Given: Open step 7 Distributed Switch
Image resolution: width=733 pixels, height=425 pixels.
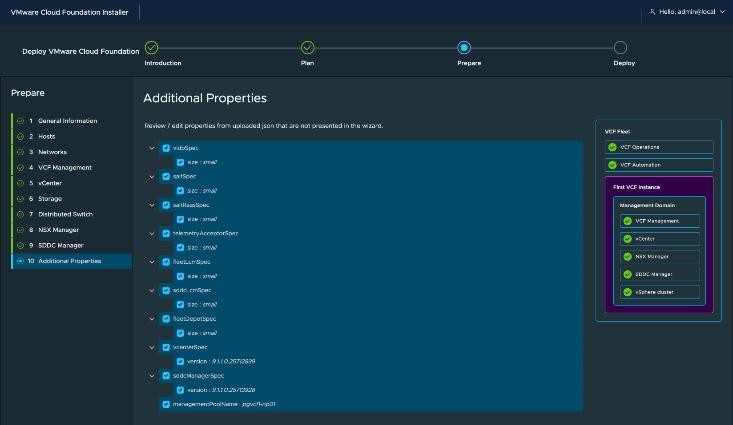Looking at the screenshot, I should click(72, 214).
